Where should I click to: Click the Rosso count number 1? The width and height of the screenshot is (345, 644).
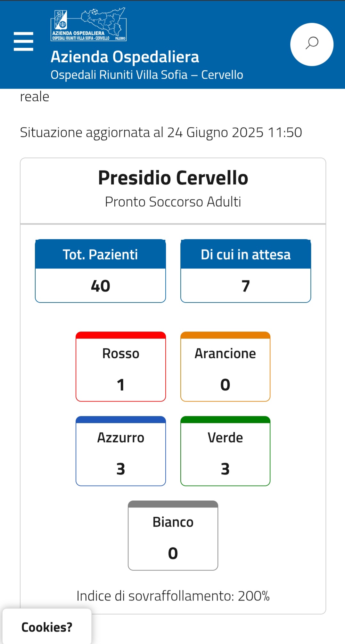tap(121, 385)
